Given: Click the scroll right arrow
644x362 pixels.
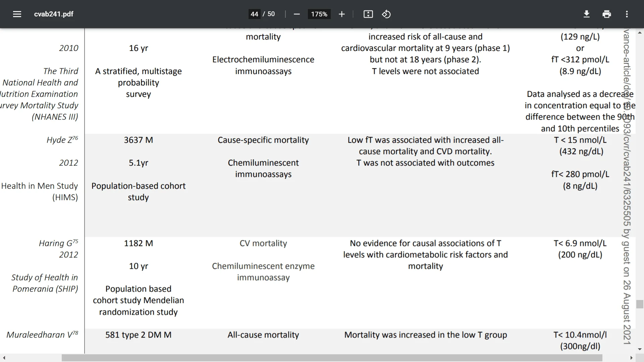Looking at the screenshot, I should [x=632, y=358].
